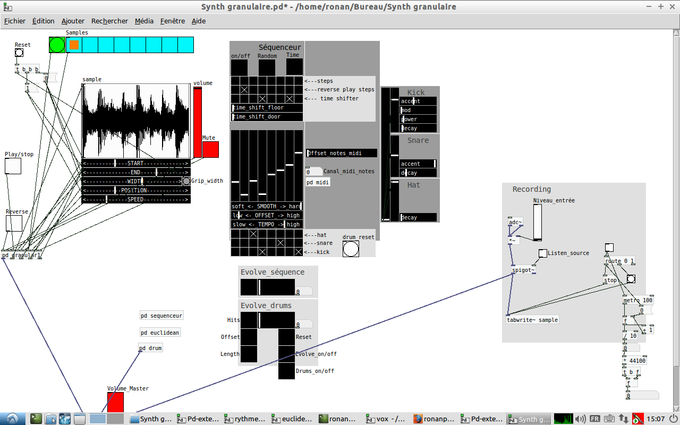
Task: Enable the Listen_source toggle
Action: 542,254
